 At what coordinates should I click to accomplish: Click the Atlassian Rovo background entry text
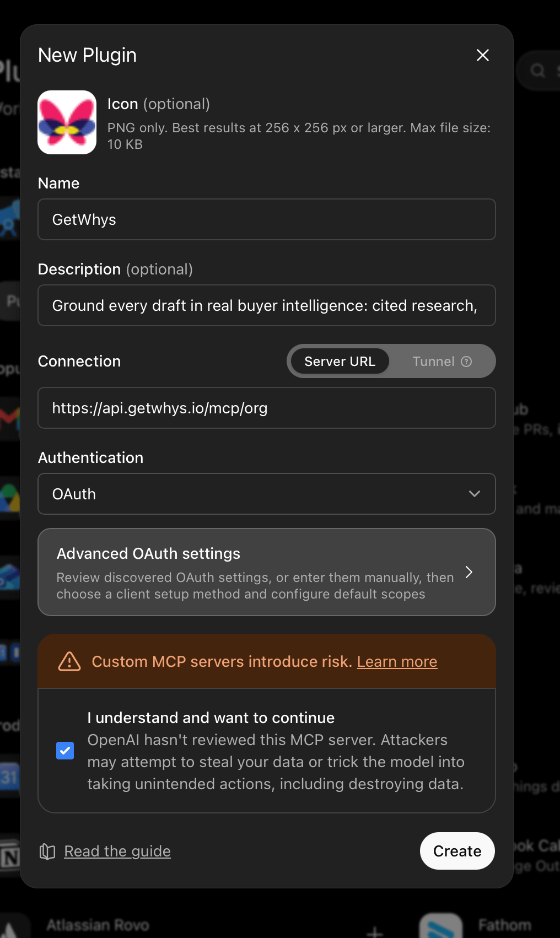[x=98, y=925]
